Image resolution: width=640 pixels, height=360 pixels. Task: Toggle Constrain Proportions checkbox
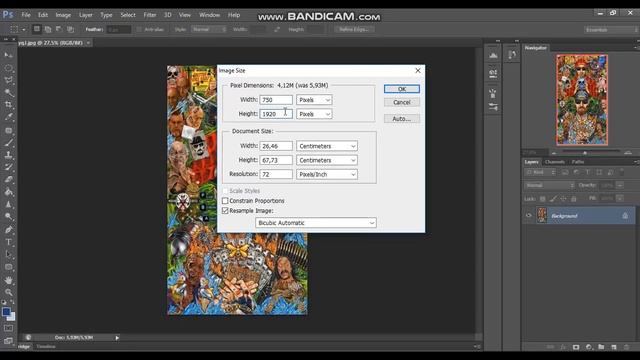point(225,201)
